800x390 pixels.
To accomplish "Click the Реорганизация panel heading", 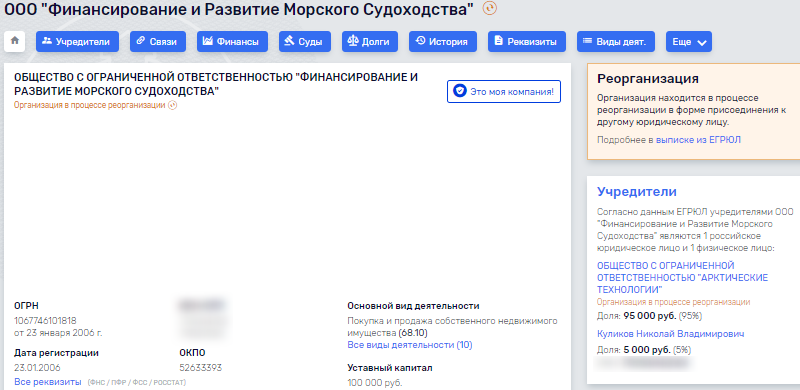I will [x=648, y=79].
